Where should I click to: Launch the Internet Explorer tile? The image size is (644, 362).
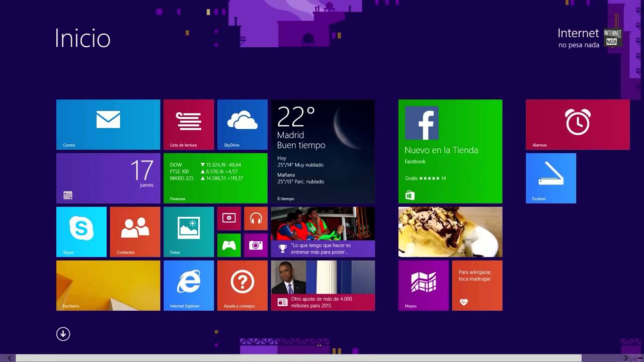pyautogui.click(x=189, y=286)
